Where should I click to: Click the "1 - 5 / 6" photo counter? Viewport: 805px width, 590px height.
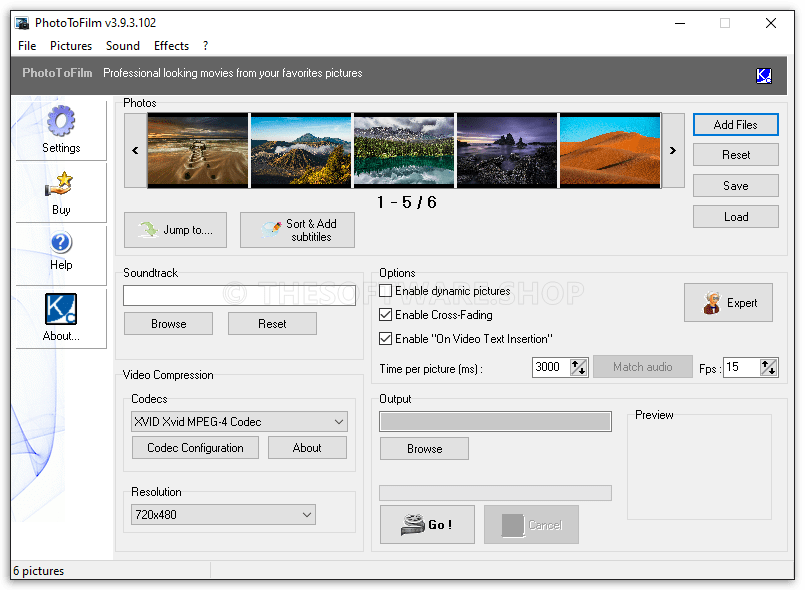[407, 202]
